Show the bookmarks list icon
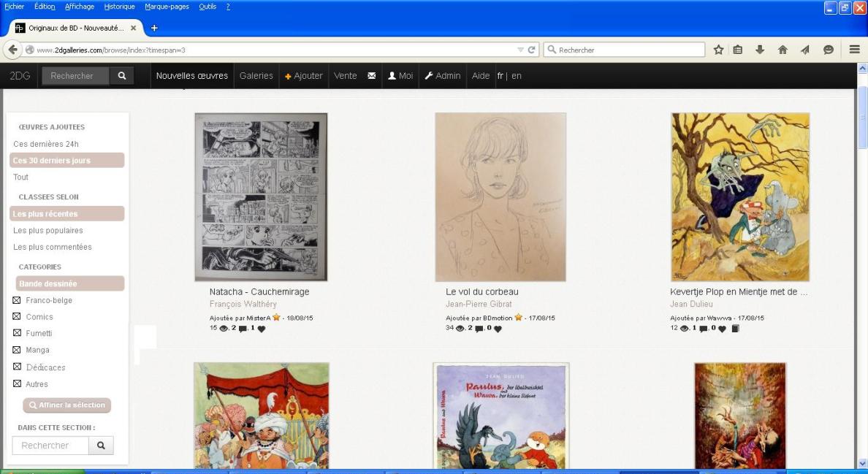 (738, 50)
